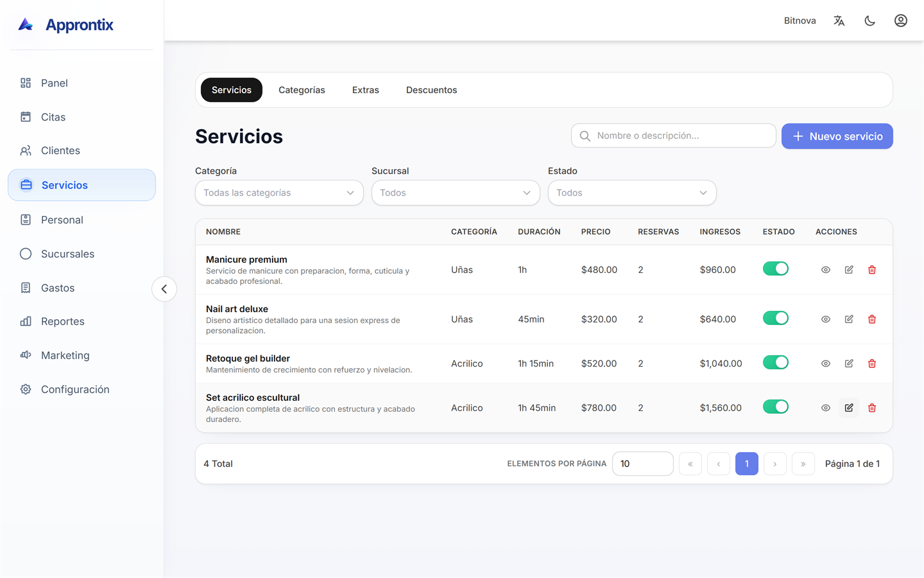Edit Set acrilico escultural service
Image resolution: width=924 pixels, height=578 pixels.
point(849,408)
